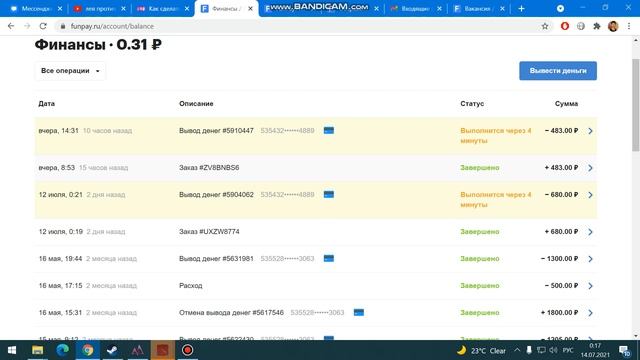Image resolution: width=640 pixels, height=360 pixels.
Task: Expand details of withdrawal #5904062 row
Action: tap(590, 195)
